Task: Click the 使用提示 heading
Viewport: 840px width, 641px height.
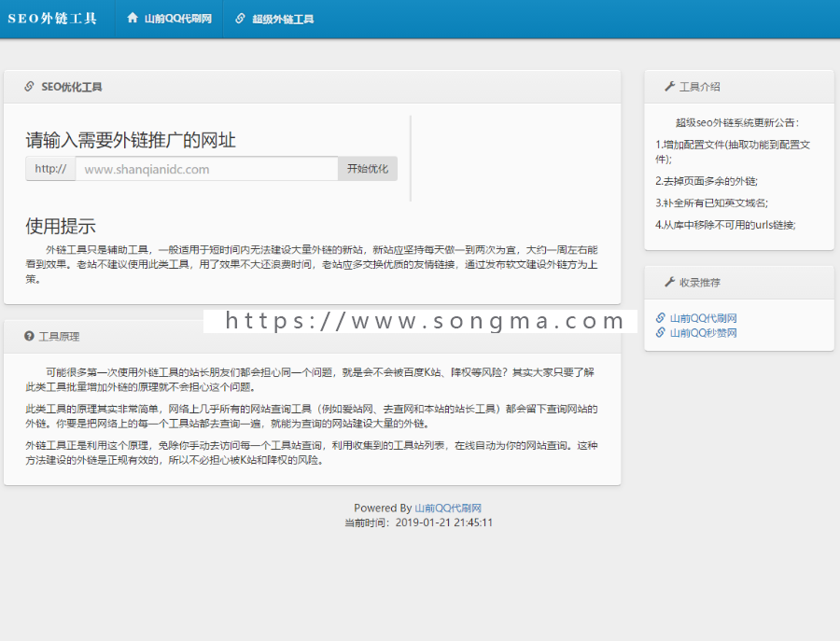Action: coord(61,226)
